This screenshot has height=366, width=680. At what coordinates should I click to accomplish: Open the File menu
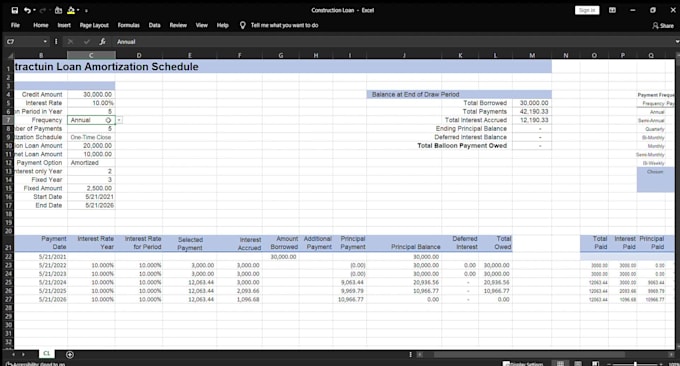pos(15,25)
